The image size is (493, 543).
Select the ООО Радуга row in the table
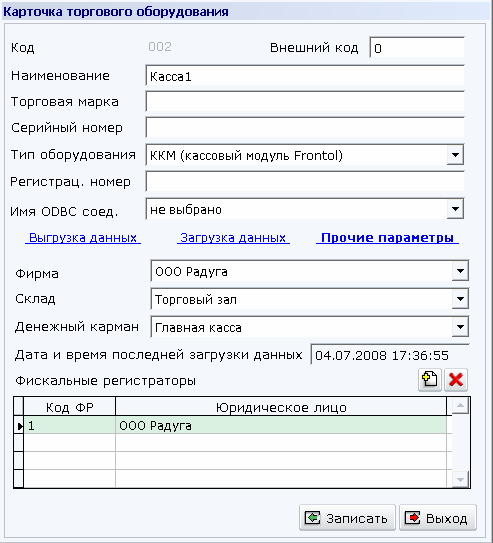coord(235,425)
